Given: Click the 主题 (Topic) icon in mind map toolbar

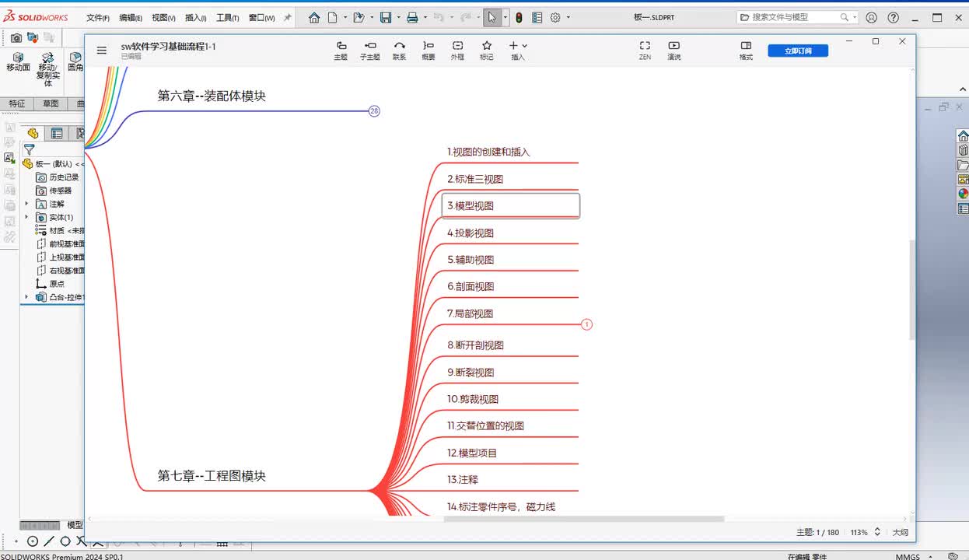Looking at the screenshot, I should point(341,46).
